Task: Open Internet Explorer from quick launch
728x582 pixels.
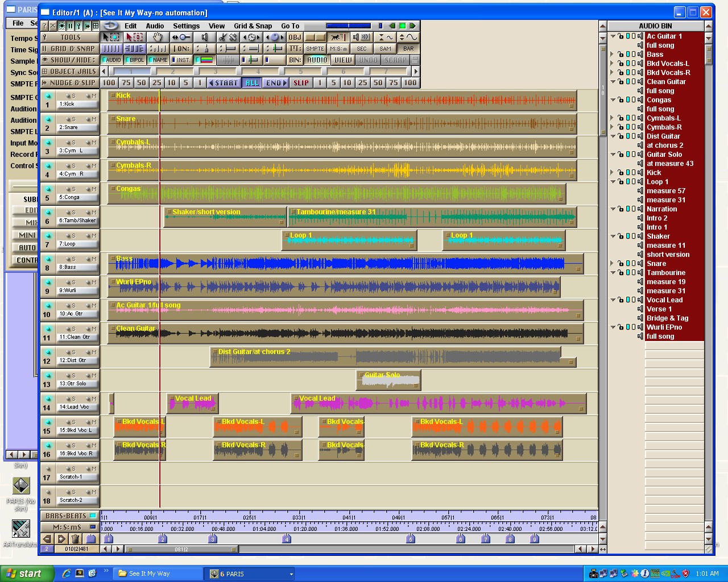Action: 67,573
